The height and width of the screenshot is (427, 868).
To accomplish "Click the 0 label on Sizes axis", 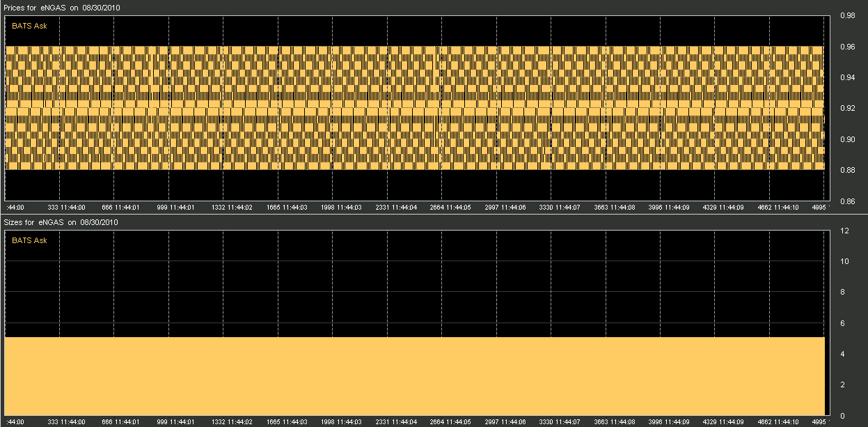I will click(x=842, y=416).
